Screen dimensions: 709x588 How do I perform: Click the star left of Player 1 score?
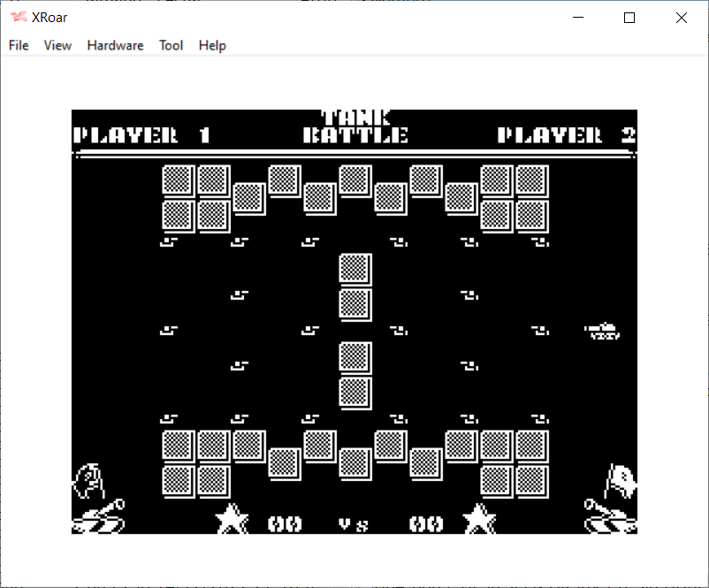click(x=232, y=519)
